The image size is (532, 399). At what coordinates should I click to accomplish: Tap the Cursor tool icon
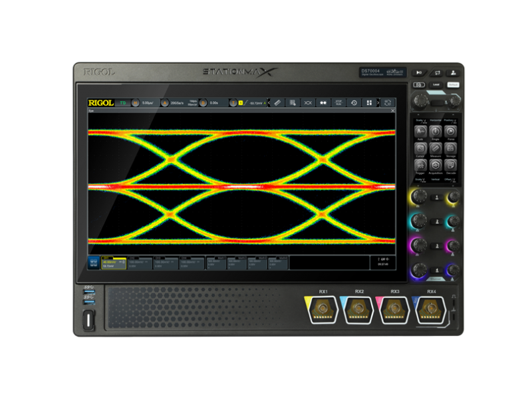(420, 147)
